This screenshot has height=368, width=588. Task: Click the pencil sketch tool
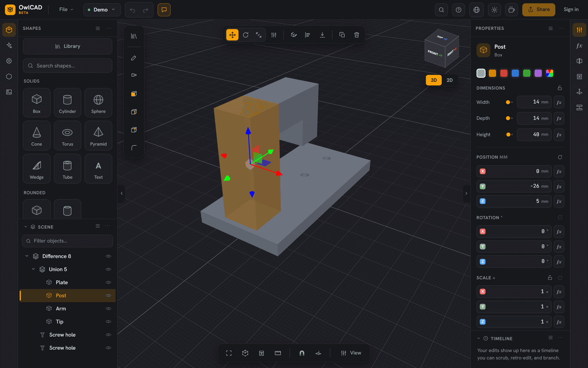[x=134, y=58]
